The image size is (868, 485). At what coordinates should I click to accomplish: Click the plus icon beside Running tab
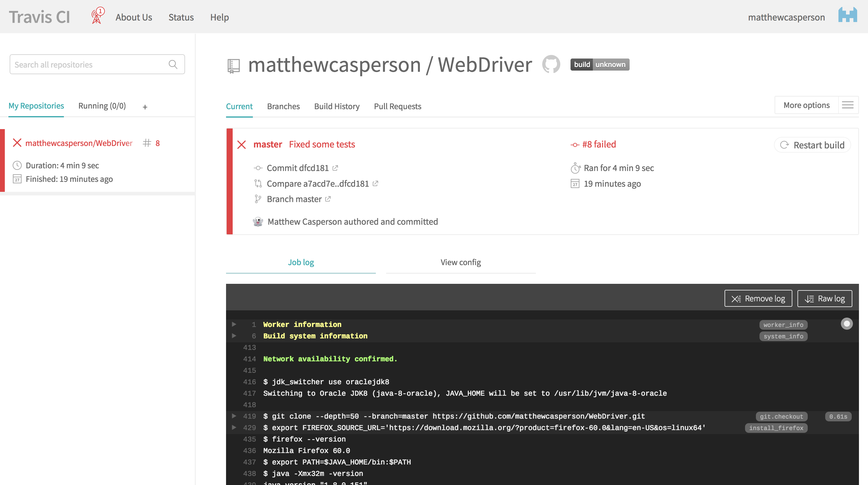pyautogui.click(x=145, y=107)
